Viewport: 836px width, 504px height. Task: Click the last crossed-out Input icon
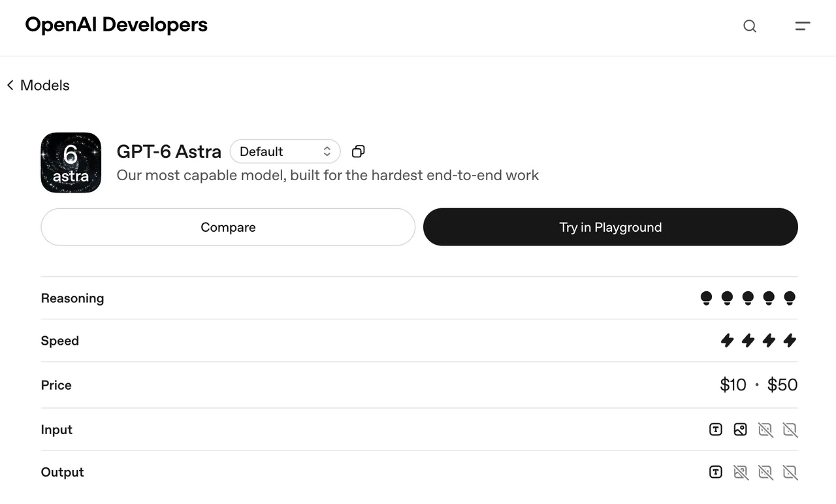(x=790, y=430)
